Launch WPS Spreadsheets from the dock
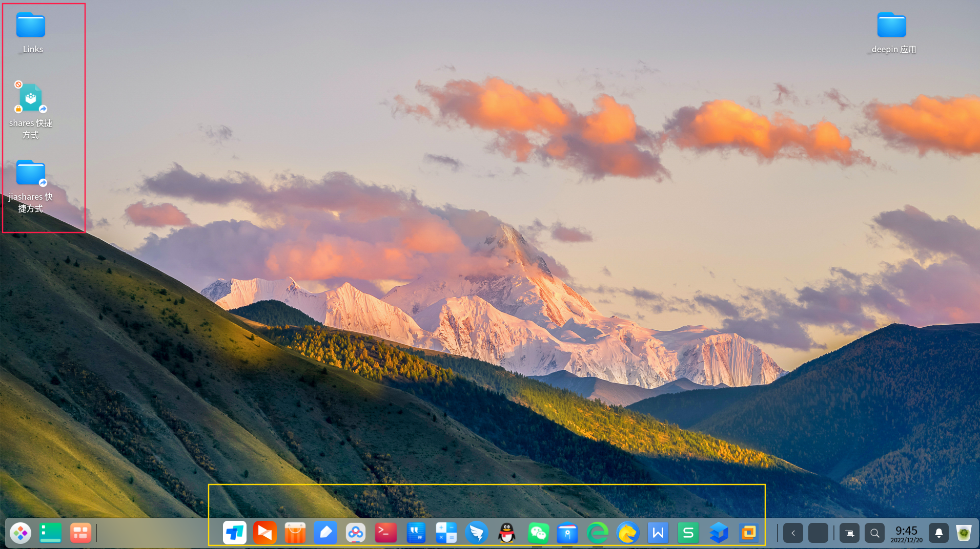The width and height of the screenshot is (980, 549). point(688,533)
